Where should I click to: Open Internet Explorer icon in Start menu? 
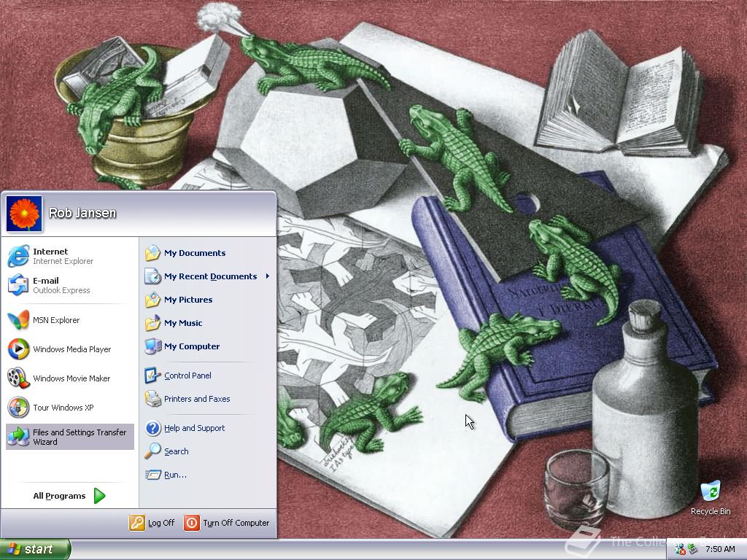pos(18,256)
